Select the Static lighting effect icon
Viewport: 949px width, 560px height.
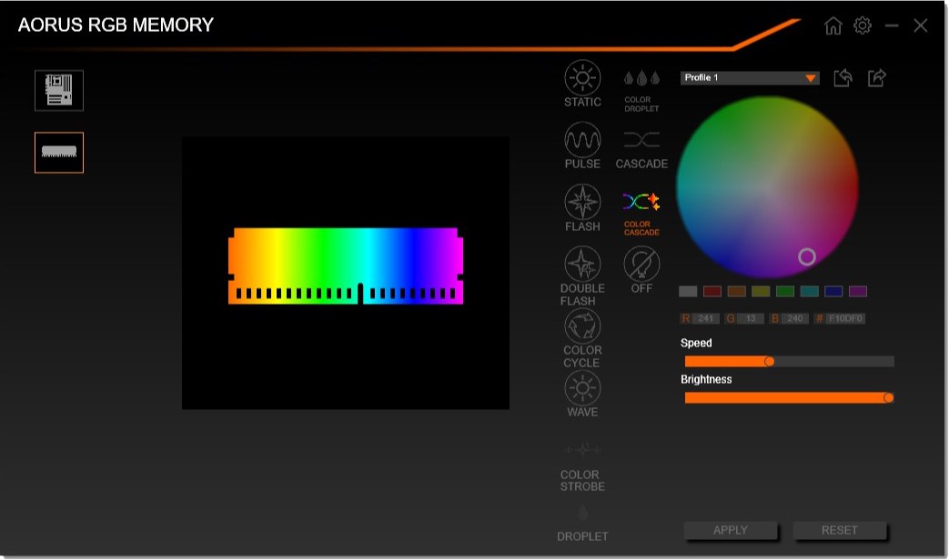582,78
